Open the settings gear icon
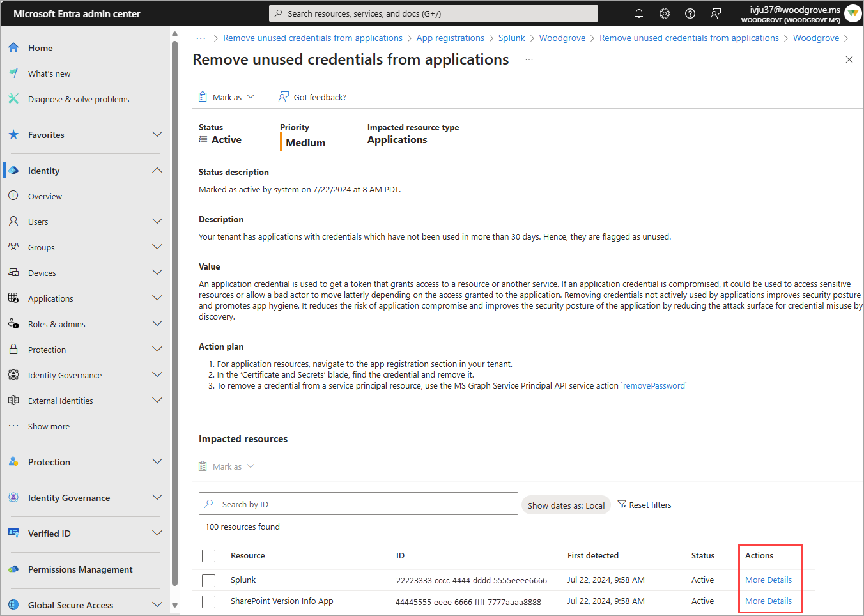The height and width of the screenshot is (616, 864). pos(665,13)
